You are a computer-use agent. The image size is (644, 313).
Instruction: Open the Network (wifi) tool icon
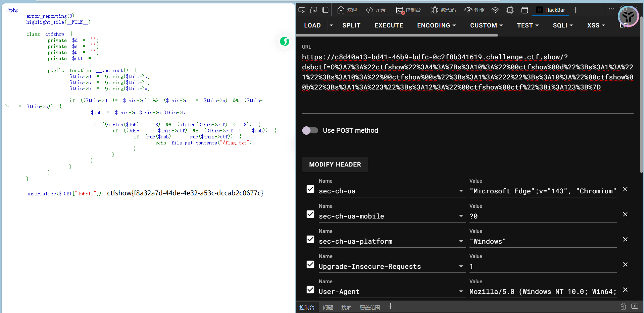[495, 10]
